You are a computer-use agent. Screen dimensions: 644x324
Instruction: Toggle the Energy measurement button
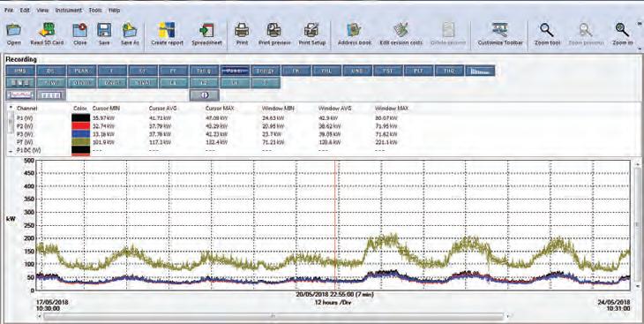(266, 71)
